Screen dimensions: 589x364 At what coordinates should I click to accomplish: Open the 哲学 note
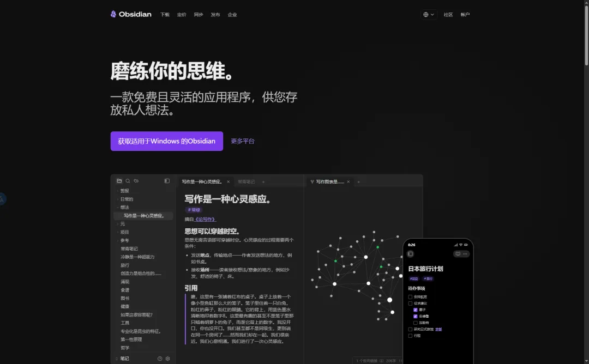tap(125, 348)
